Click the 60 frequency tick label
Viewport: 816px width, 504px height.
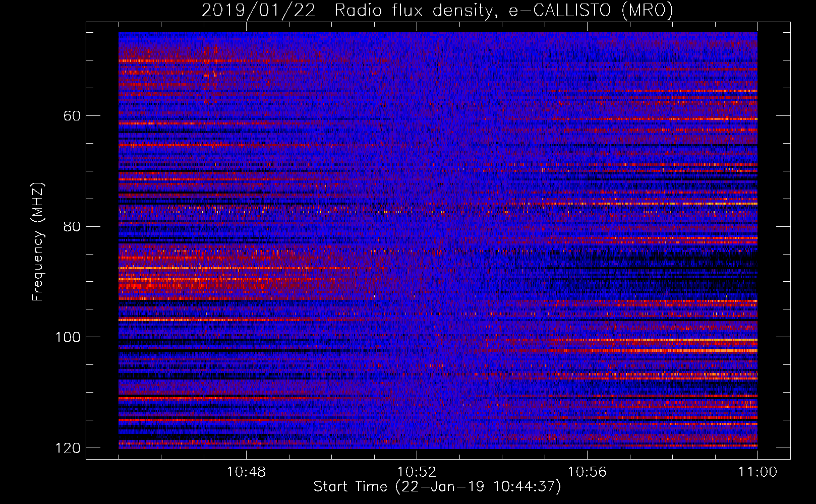point(72,116)
